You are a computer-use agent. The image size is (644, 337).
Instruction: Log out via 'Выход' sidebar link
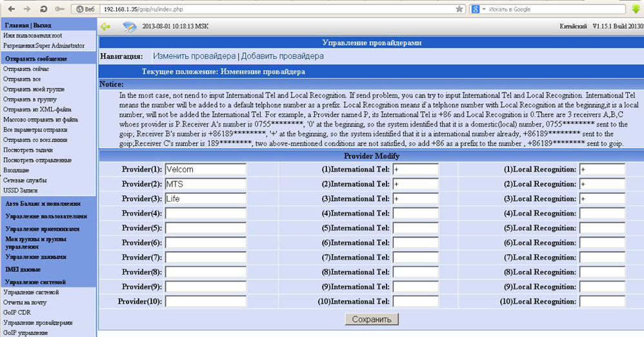(x=42, y=25)
